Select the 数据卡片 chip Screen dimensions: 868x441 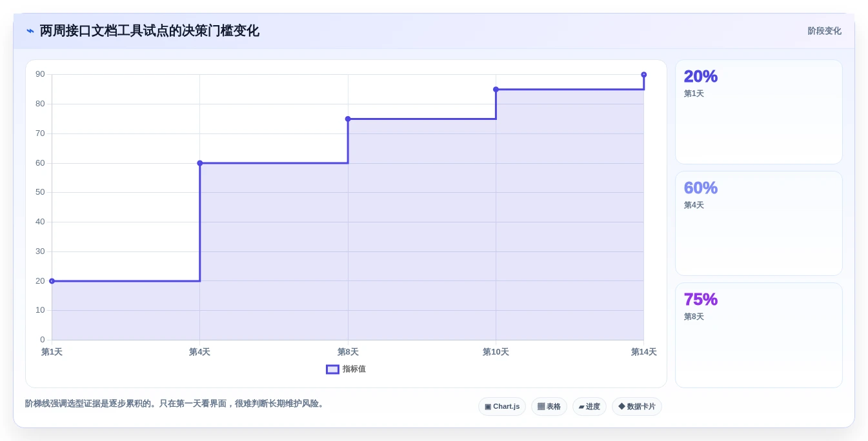pyautogui.click(x=637, y=407)
